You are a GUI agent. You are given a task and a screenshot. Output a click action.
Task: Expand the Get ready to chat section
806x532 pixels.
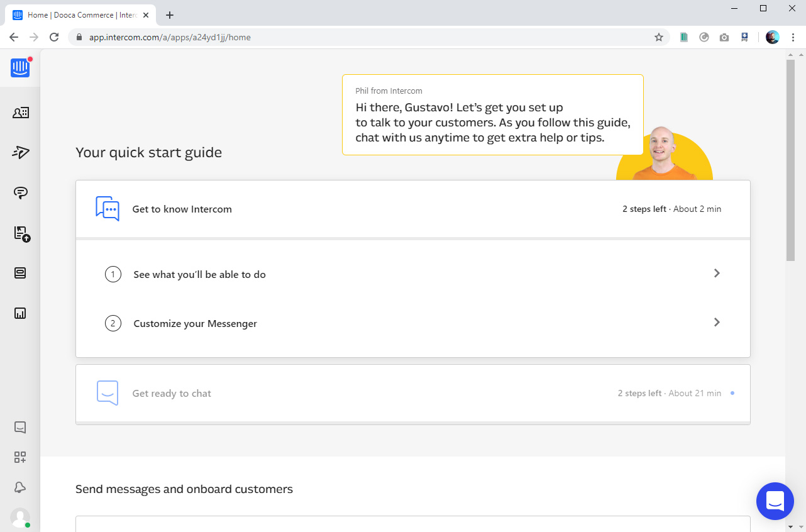click(413, 393)
